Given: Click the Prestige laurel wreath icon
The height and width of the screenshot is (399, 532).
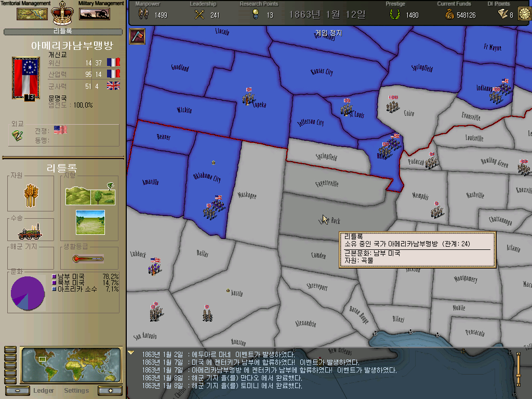Looking at the screenshot, I should point(395,14).
